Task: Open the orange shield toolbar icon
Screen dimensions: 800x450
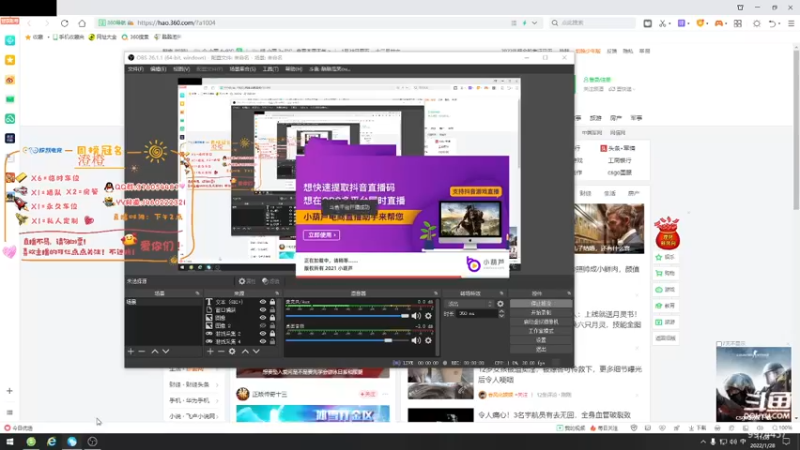Action: (x=701, y=23)
